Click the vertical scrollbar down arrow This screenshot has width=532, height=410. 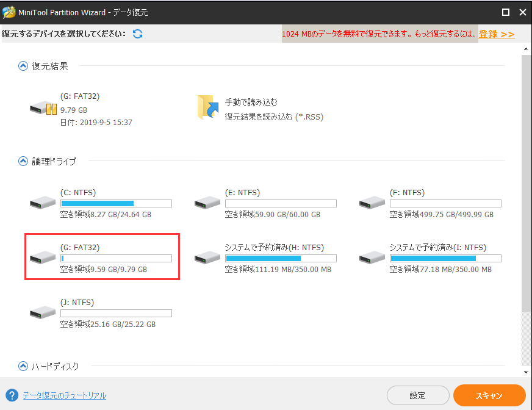(526, 372)
